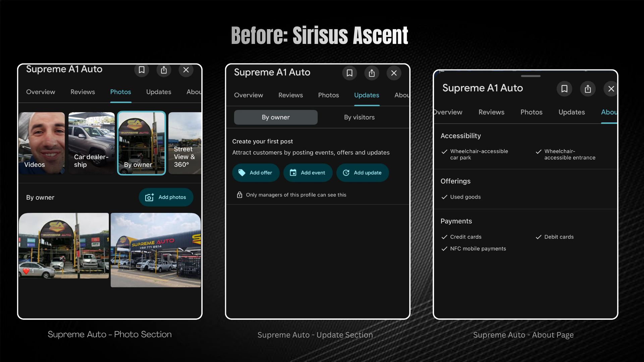Select the highlighted Updates tab in the Update Section panel
The height and width of the screenshot is (362, 644).
pos(367,95)
